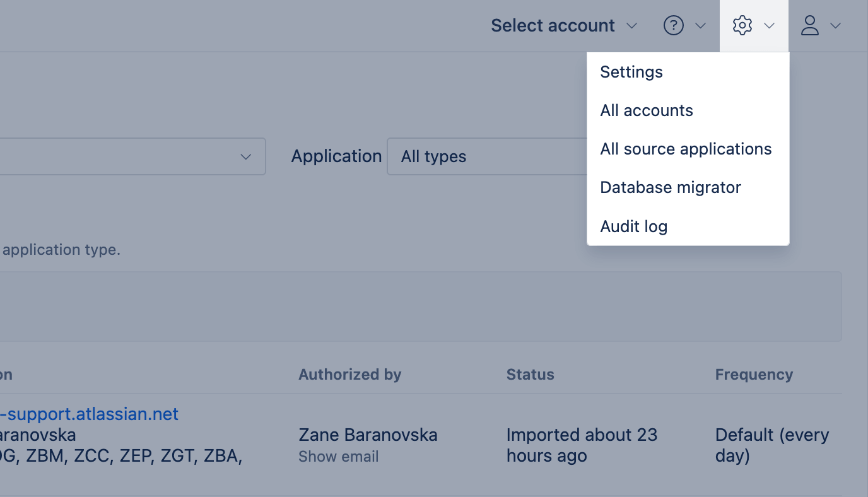Click the Status column header
This screenshot has height=497, width=868.
(x=531, y=375)
